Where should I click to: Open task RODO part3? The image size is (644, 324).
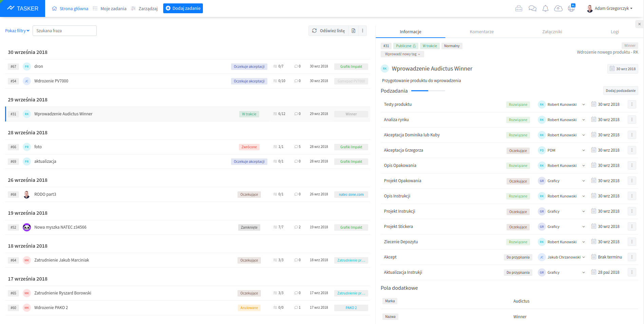click(x=45, y=194)
